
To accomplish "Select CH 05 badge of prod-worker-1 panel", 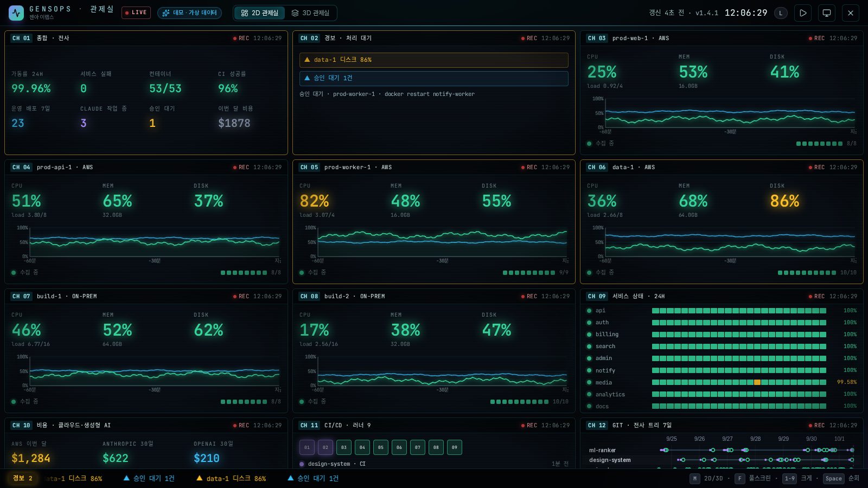I will tap(309, 167).
